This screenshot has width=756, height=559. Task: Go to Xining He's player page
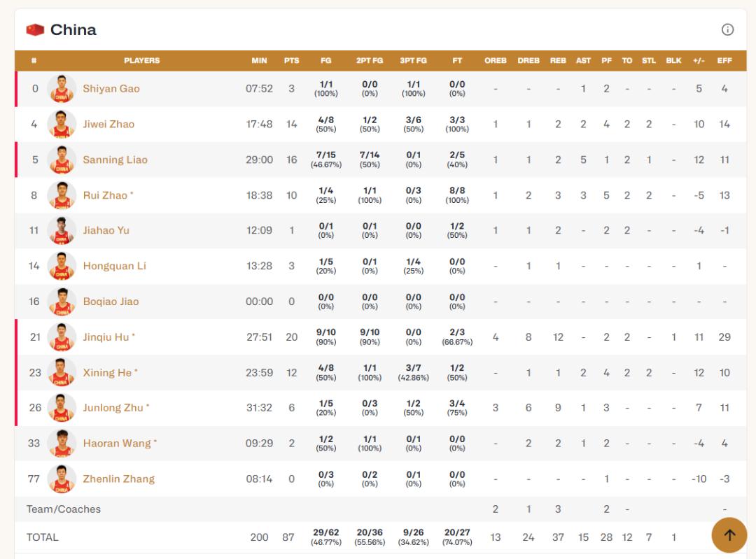click(107, 373)
